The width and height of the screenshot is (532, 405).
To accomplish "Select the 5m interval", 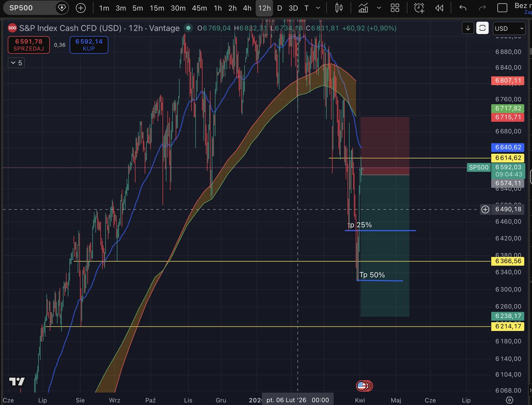I will (x=138, y=8).
